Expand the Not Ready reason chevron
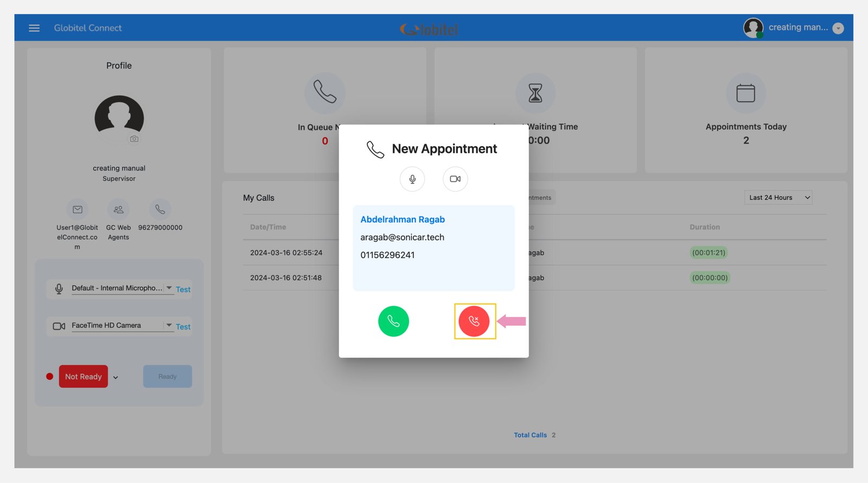Viewport: 868px width, 483px height. [x=116, y=377]
